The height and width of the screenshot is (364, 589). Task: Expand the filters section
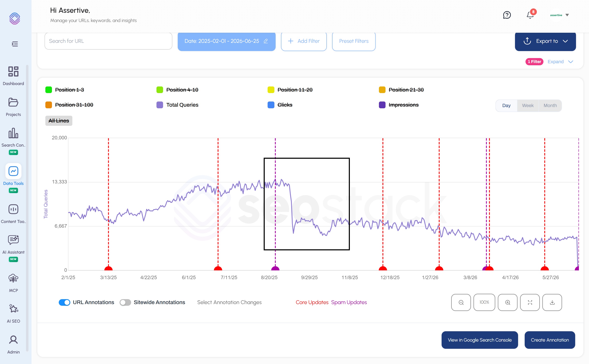[560, 62]
